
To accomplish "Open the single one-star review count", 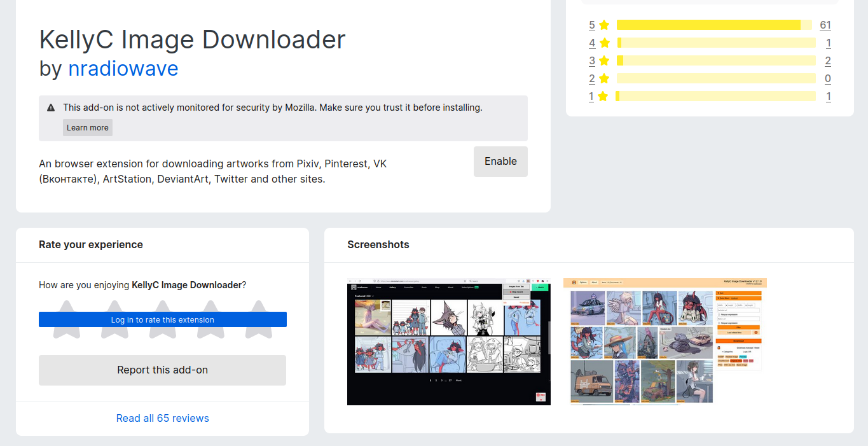I will [829, 97].
